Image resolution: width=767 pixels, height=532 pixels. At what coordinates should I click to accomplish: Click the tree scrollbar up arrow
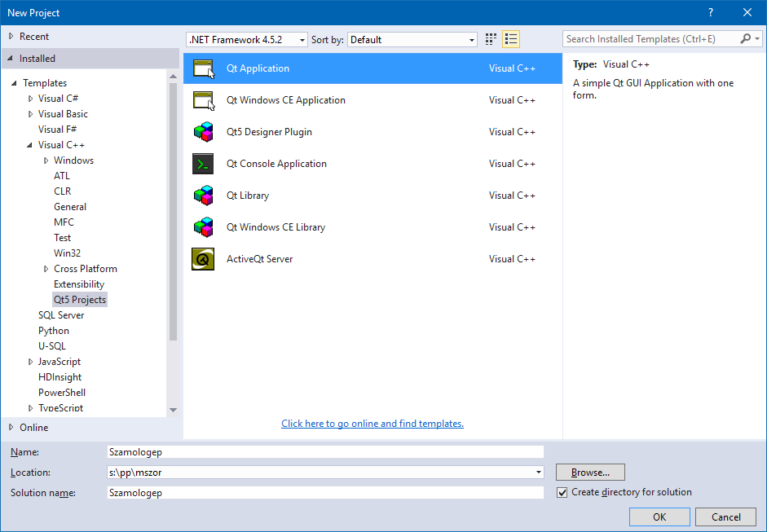pyautogui.click(x=173, y=77)
